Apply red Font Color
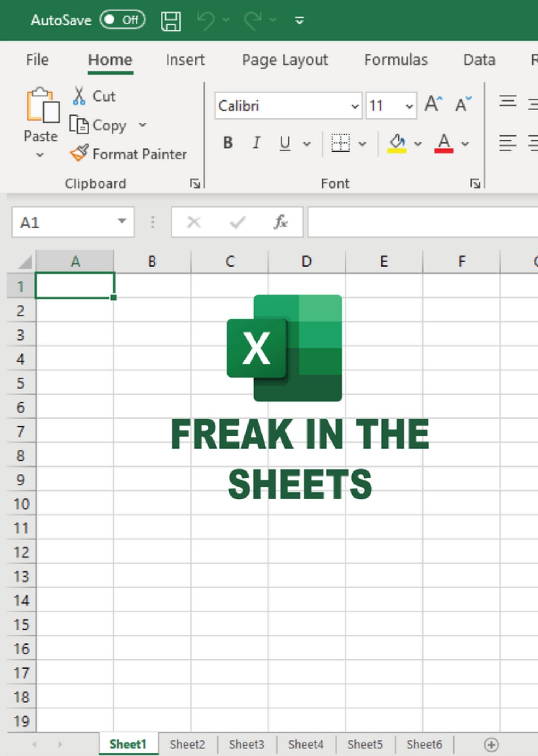 pos(443,143)
